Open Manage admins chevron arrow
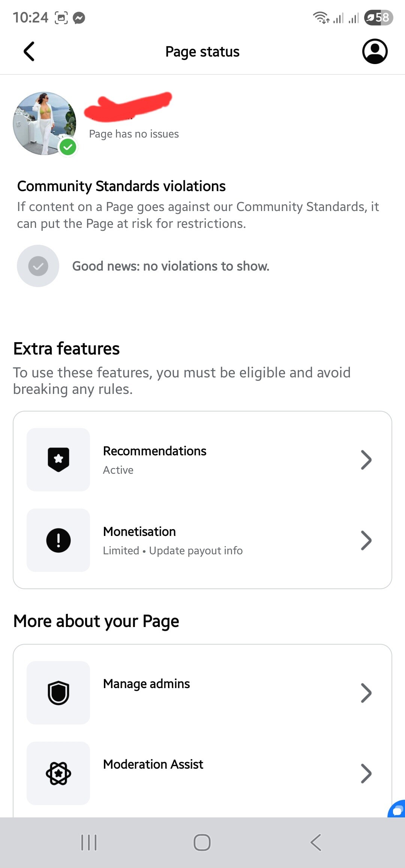This screenshot has height=868, width=405. [x=366, y=693]
